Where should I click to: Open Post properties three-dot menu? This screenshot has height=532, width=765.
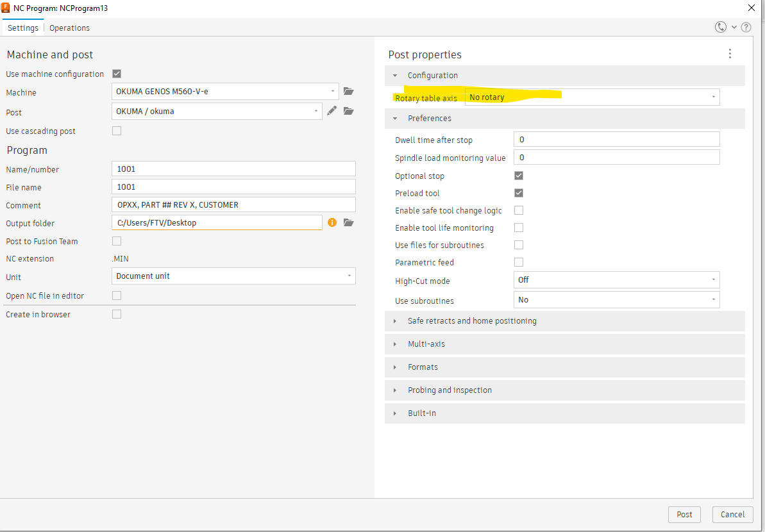[730, 54]
